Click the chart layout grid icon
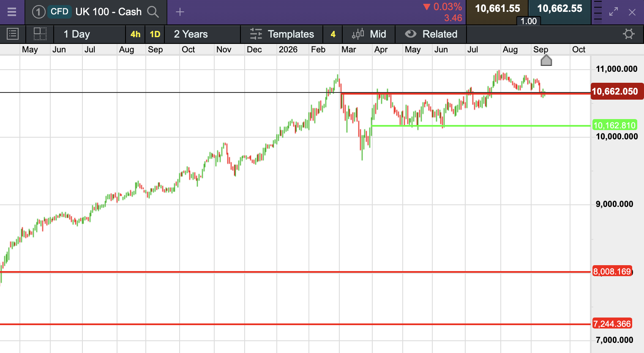644x353 pixels. pos(40,34)
